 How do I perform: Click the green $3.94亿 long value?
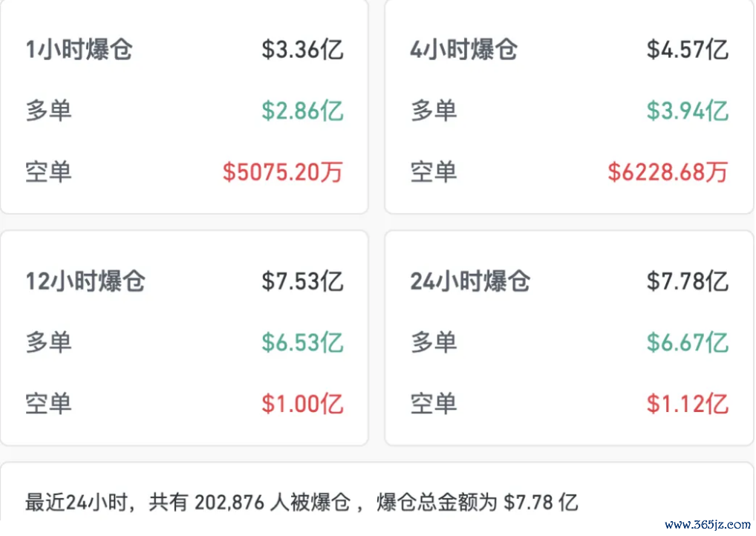tap(688, 111)
